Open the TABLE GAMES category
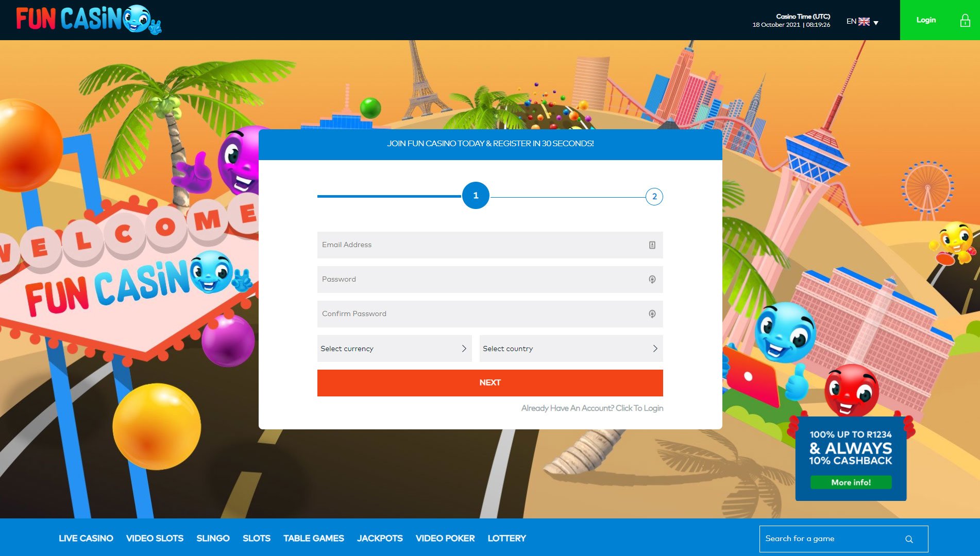 [x=314, y=538]
